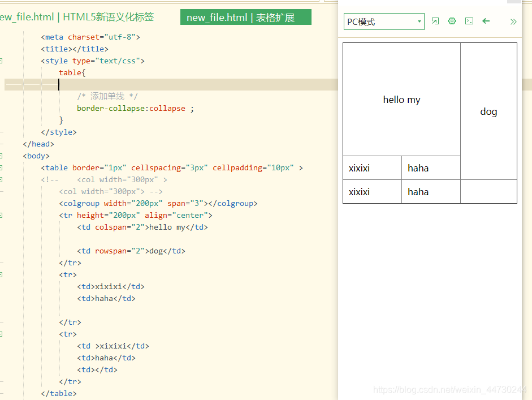Collapse the second tr fold marker
The image size is (532, 400).
[x=1, y=275]
